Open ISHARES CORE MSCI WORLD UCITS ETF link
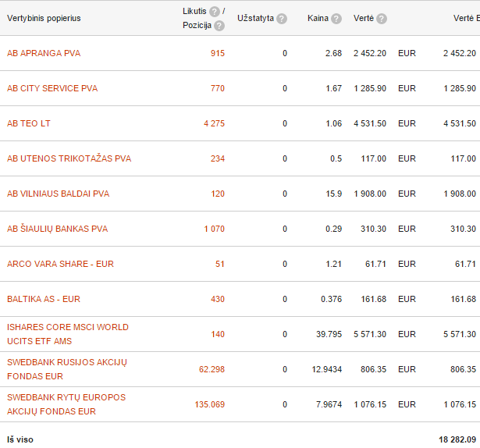Image resolution: width=480 pixels, height=448 pixels. coord(68,334)
